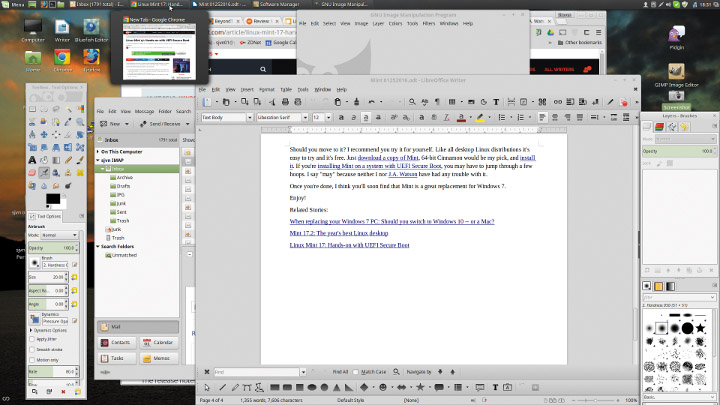Screen dimensions: 720x405
Task: Click the line tool in Writer drawing toolbar
Action: tap(223, 388)
